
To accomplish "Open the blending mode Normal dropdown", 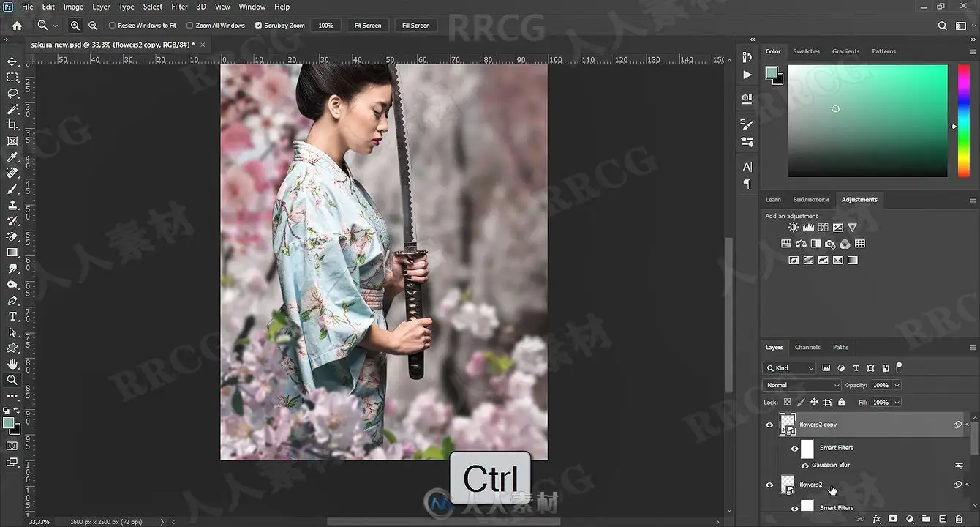I will coord(802,385).
